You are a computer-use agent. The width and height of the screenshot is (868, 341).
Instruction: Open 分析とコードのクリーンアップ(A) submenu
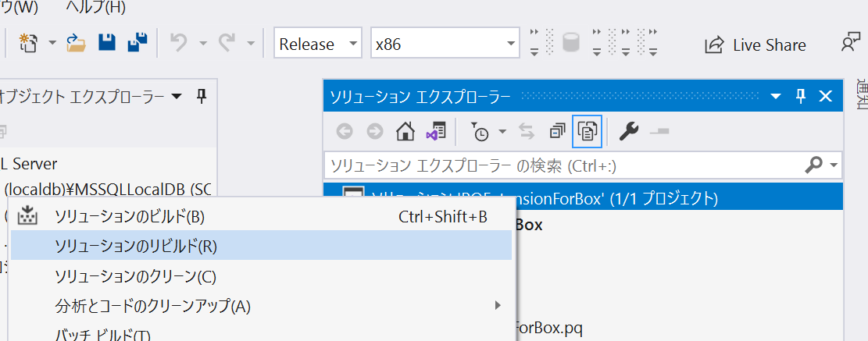point(261,305)
